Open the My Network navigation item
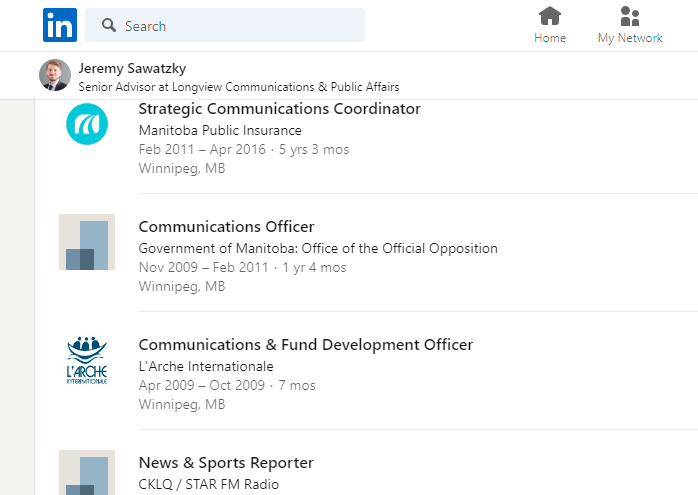The height and width of the screenshot is (495, 698). pyautogui.click(x=630, y=25)
